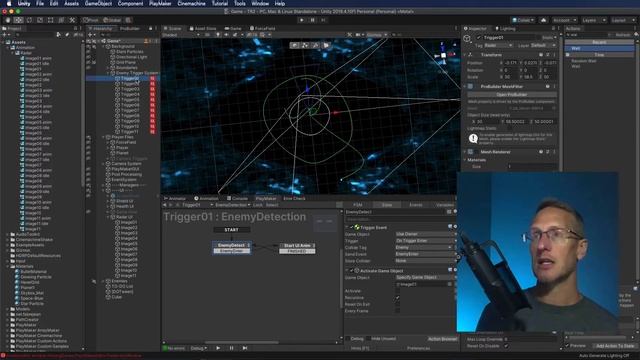Click PlayMaker step button at bottom
The image size is (640, 360).
tap(245, 348)
